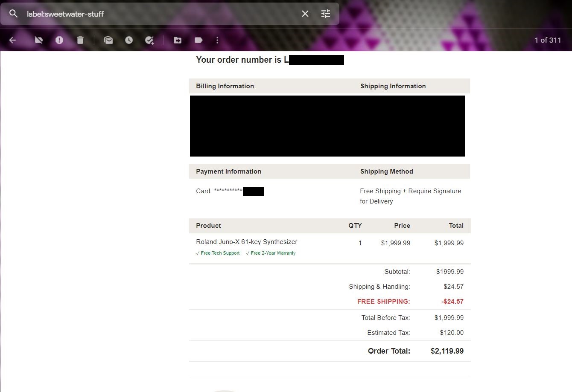This screenshot has height=392, width=572.
Task: Click the "1 of 311" message counter
Action: (x=548, y=40)
